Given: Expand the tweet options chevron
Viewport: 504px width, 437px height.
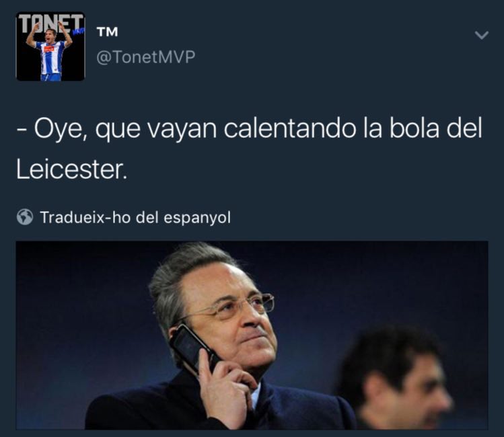Looking at the screenshot, I should [482, 35].
